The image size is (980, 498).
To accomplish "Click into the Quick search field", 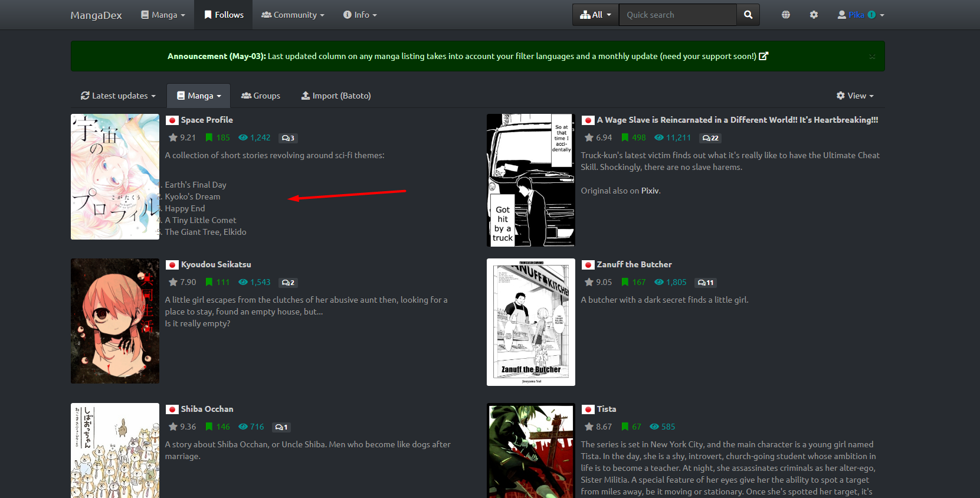I will [677, 15].
